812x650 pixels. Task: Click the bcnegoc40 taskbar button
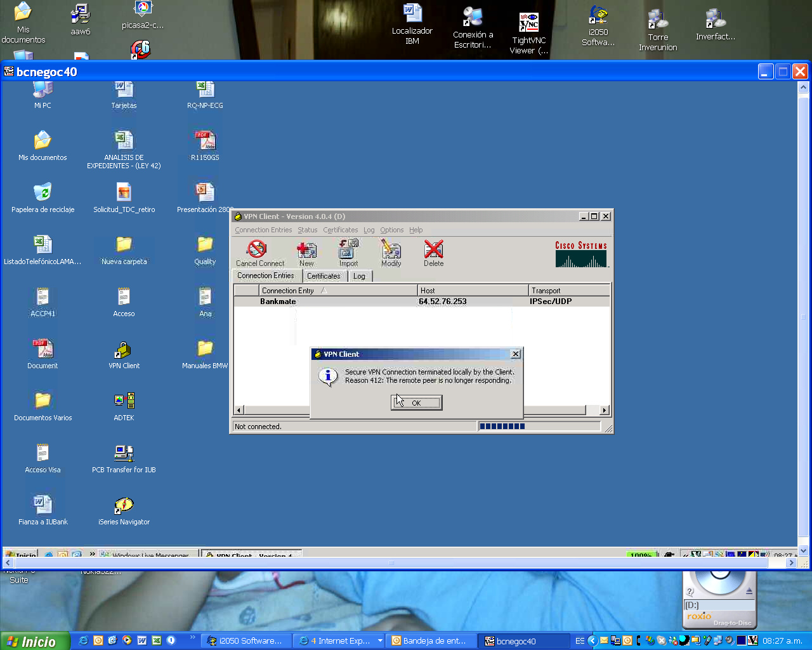coord(524,640)
